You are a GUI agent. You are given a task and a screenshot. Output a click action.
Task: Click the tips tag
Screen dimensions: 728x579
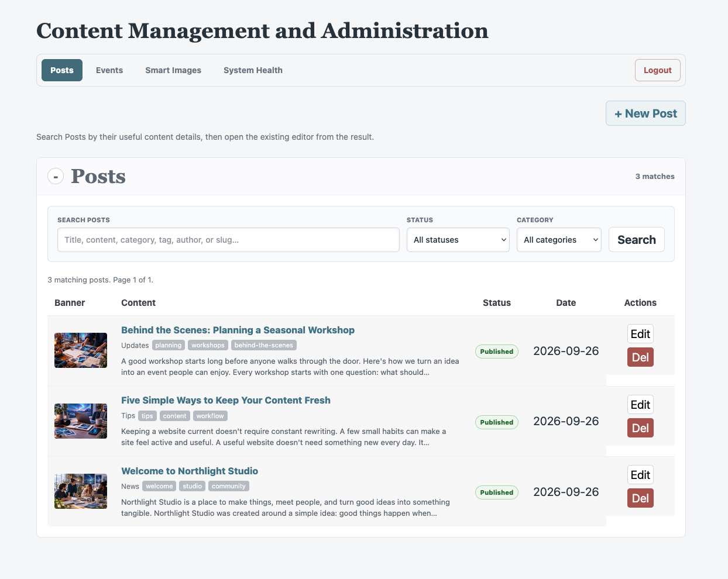pos(147,416)
